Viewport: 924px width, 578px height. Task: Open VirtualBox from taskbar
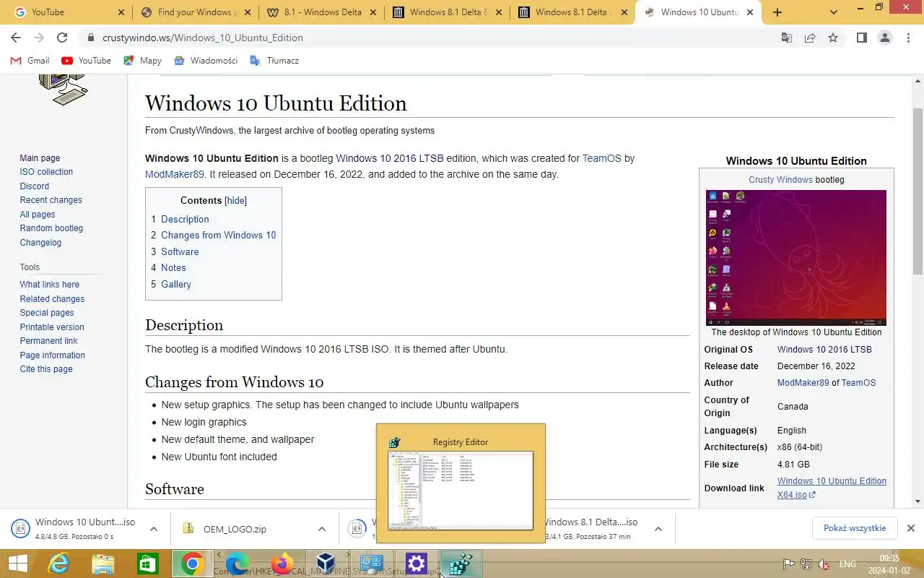(326, 564)
